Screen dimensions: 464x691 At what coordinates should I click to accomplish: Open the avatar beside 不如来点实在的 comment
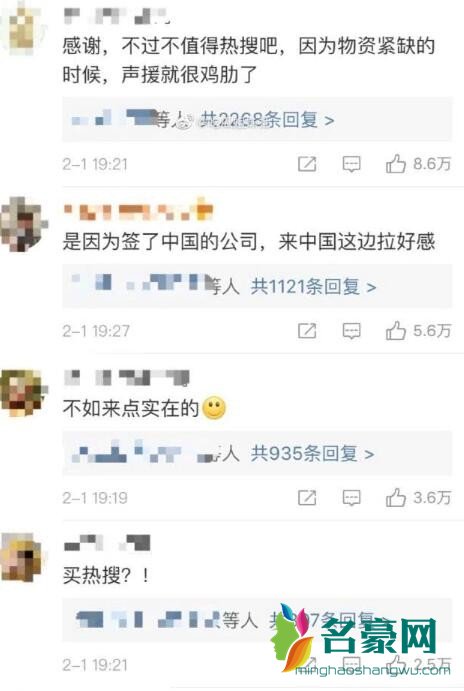pyautogui.click(x=24, y=392)
